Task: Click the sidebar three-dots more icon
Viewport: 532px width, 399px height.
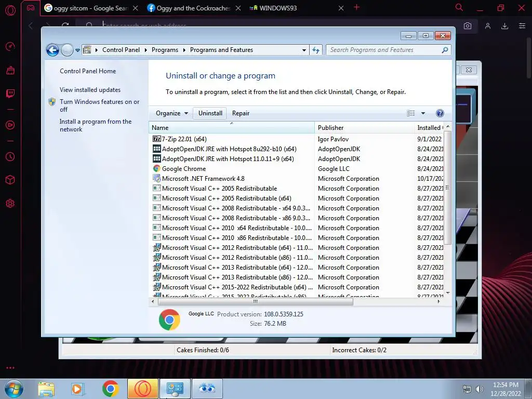Action: pyautogui.click(x=10, y=368)
